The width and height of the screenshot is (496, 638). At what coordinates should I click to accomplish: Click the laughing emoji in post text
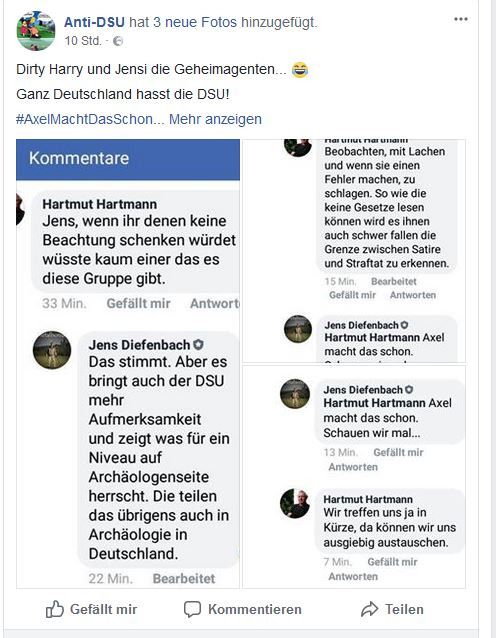click(x=300, y=70)
